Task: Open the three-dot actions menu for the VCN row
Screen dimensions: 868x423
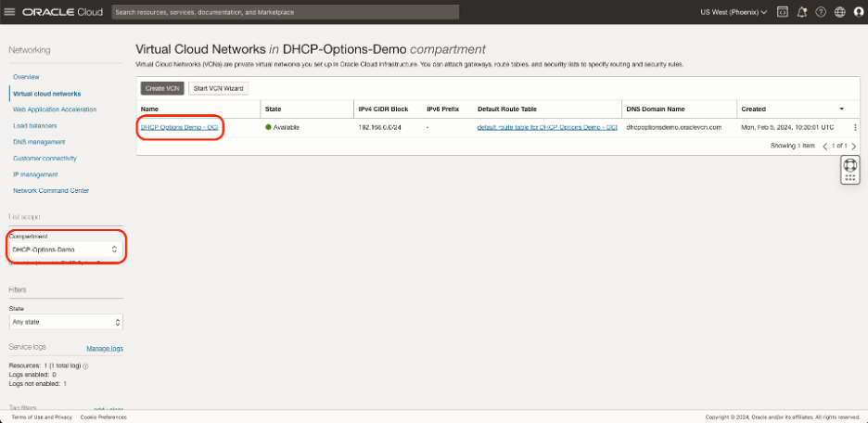Action: pyautogui.click(x=855, y=127)
